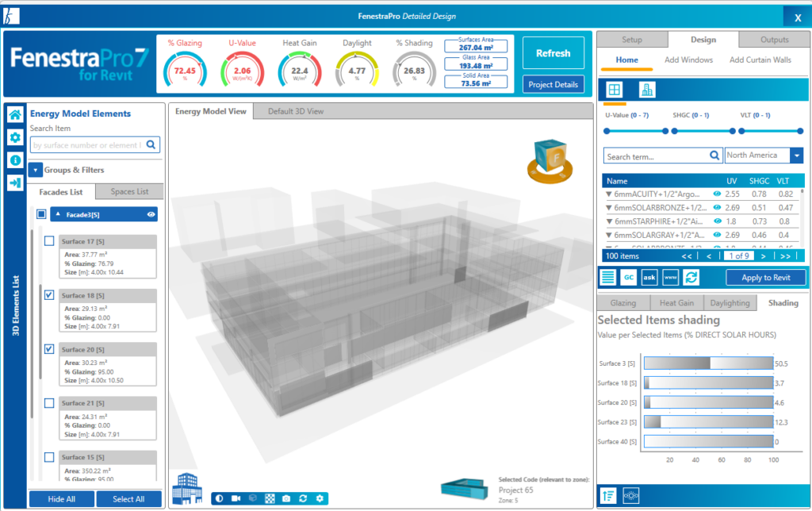Click the video camera icon in view toolbar

(x=236, y=498)
